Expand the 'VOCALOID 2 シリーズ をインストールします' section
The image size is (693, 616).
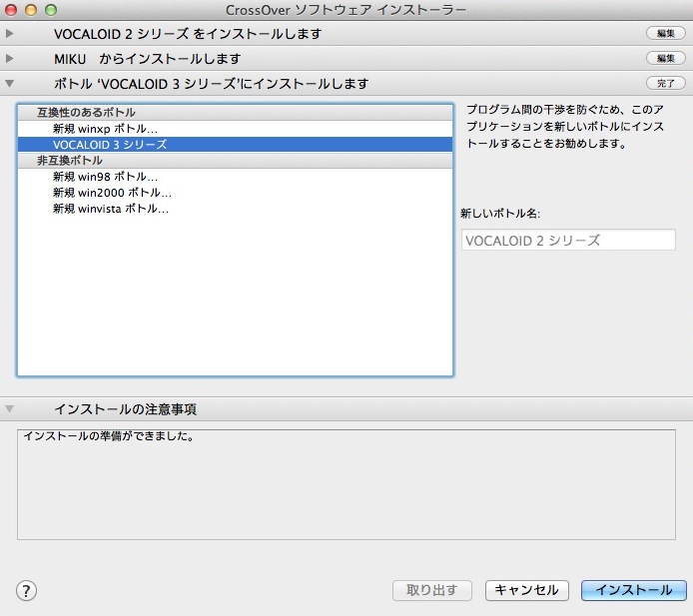[x=9, y=34]
